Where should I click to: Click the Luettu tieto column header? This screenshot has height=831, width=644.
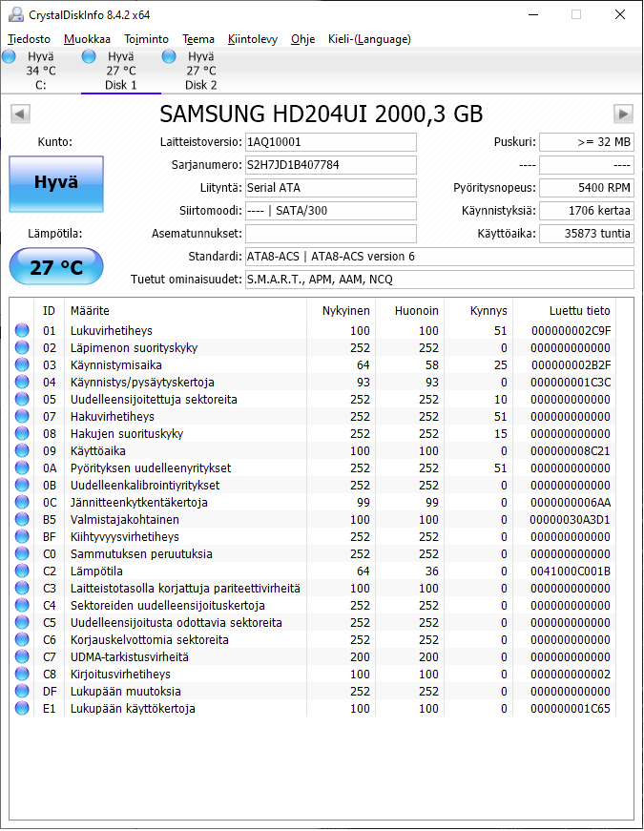click(564, 311)
